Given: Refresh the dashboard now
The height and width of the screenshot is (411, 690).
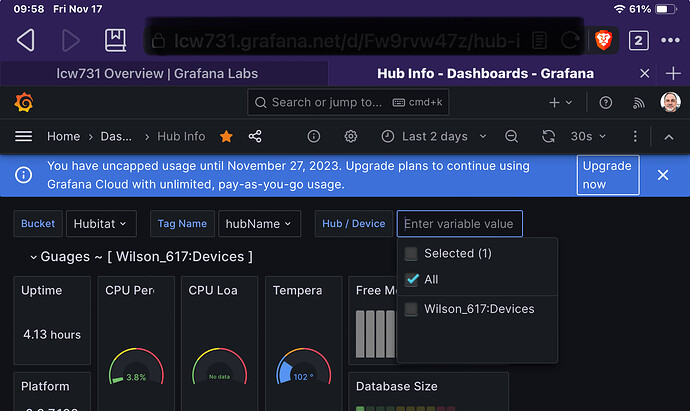Looking at the screenshot, I should (548, 136).
